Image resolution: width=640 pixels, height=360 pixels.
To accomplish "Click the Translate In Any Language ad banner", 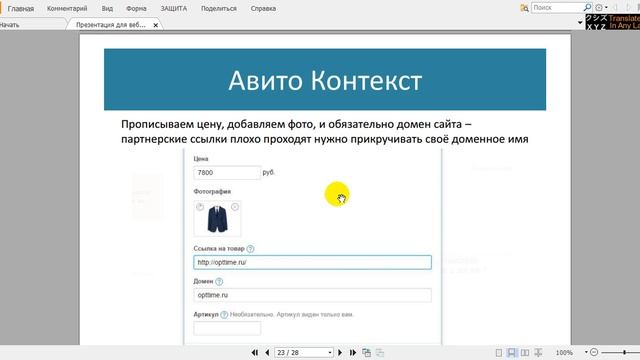I will tap(613, 22).
